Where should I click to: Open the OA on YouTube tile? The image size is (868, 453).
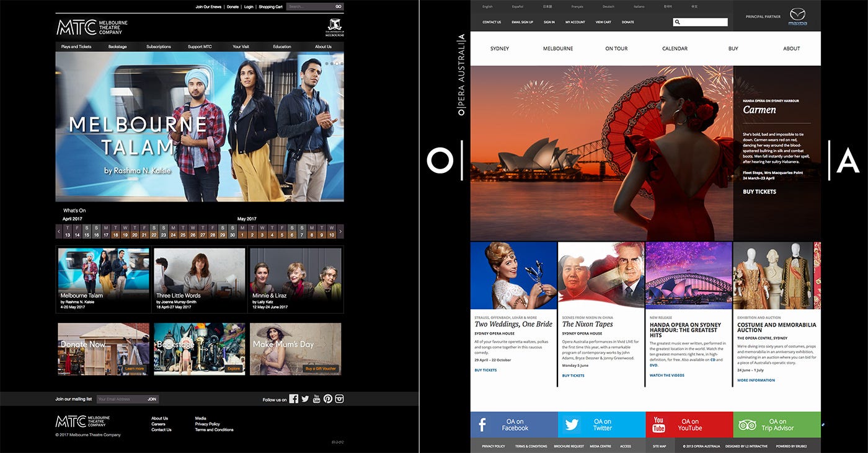pyautogui.click(x=689, y=424)
